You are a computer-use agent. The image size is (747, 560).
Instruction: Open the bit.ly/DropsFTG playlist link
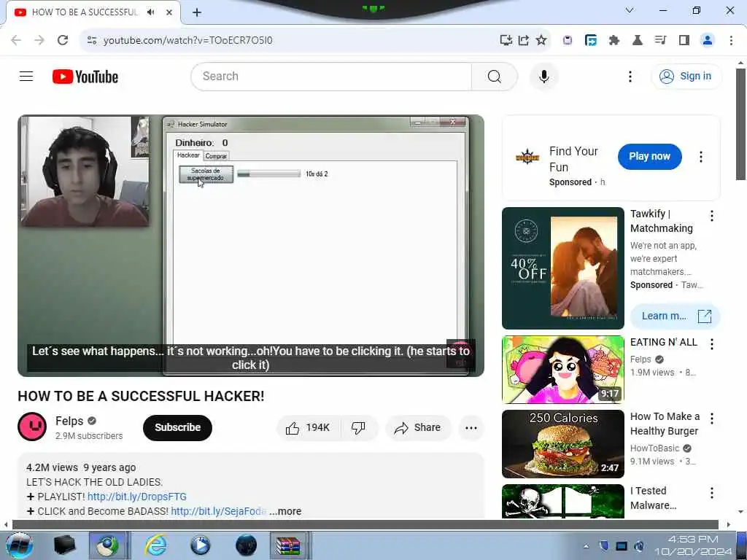pos(136,497)
